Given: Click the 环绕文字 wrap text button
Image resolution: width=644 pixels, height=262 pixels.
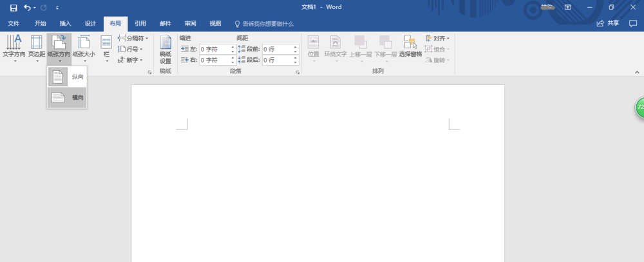Looking at the screenshot, I should coord(336,49).
